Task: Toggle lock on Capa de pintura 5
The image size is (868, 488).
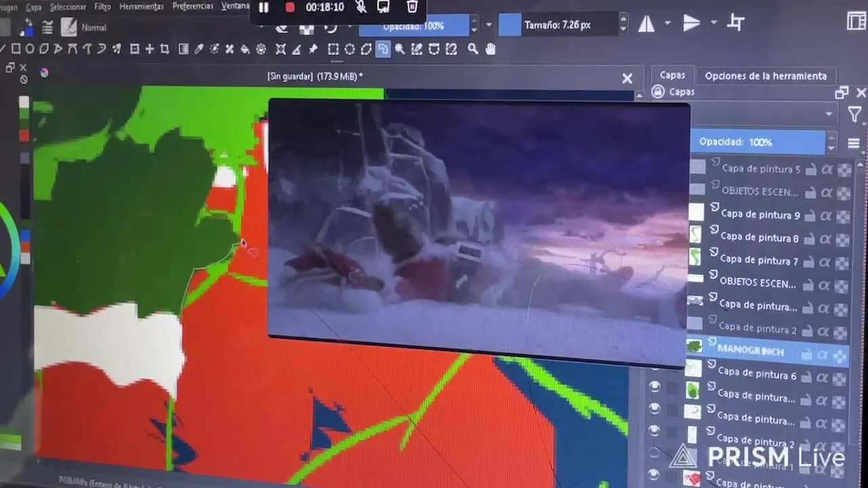Action: tap(811, 169)
